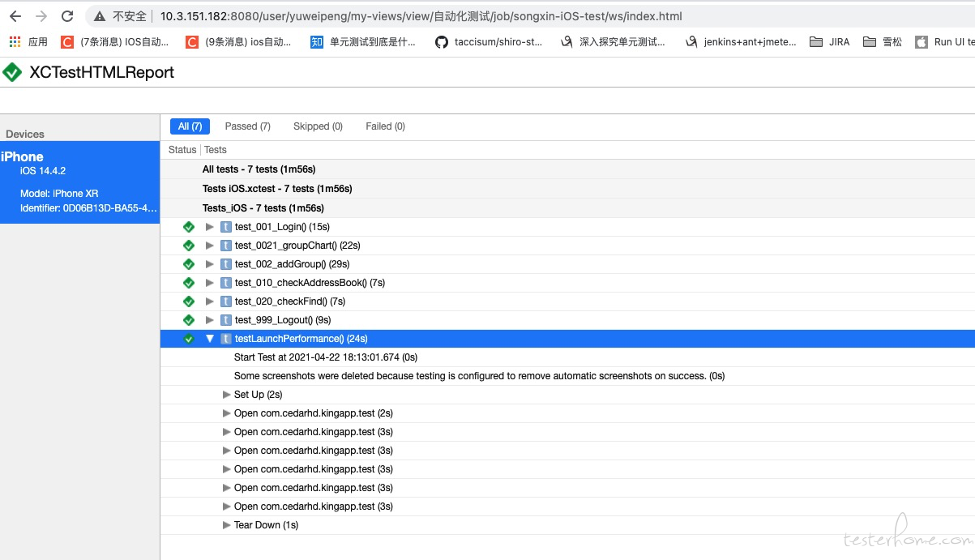The width and height of the screenshot is (975, 560).
Task: Open the 深入探究单元测试... bookmark
Action: 613,41
